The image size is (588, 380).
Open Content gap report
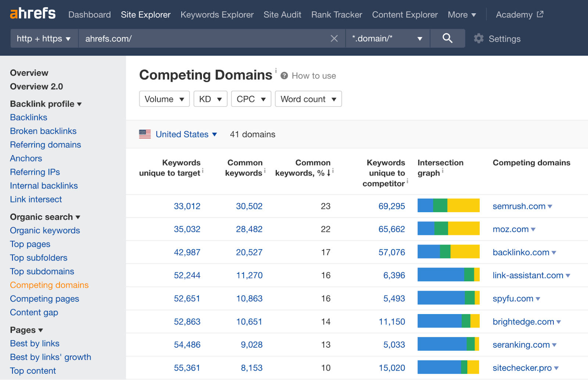click(34, 312)
